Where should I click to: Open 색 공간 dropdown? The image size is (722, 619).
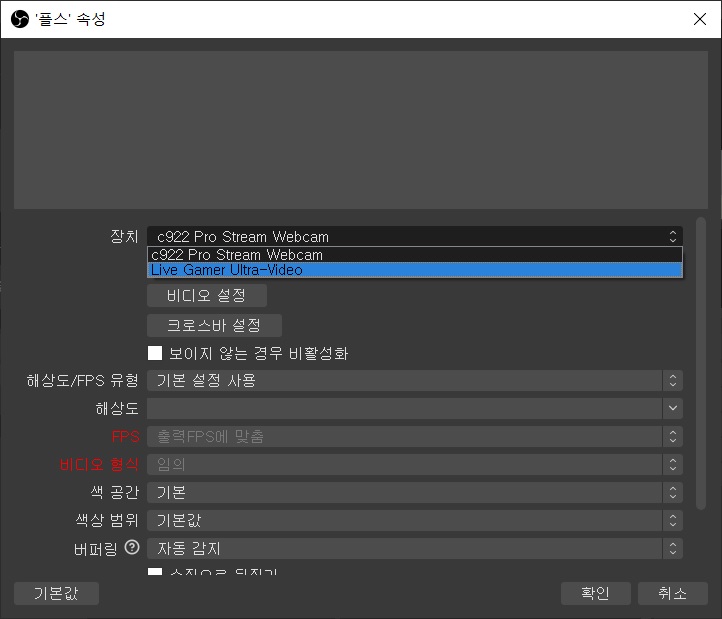[x=414, y=492]
